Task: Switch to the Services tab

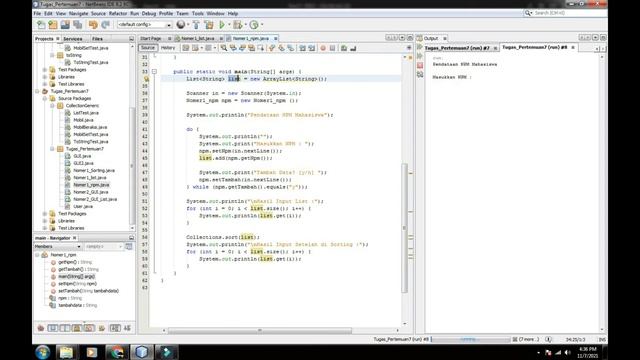Action: tap(73, 39)
